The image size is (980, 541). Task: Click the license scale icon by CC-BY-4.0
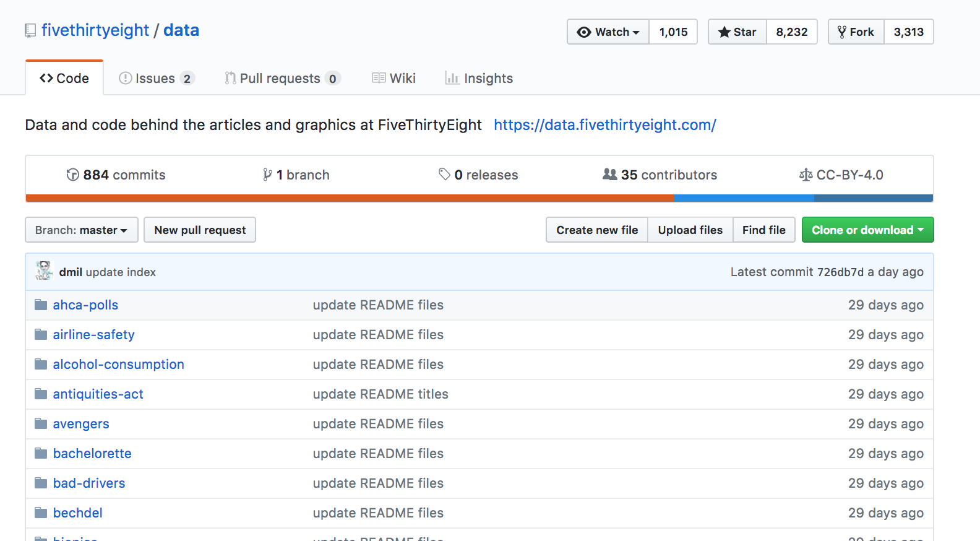(806, 175)
